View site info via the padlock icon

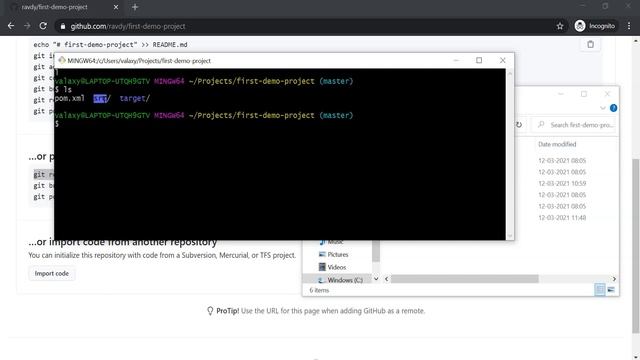click(x=62, y=26)
